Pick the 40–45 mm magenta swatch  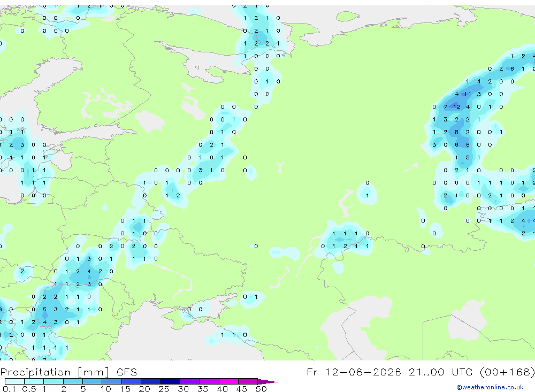pyautogui.click(x=228, y=381)
